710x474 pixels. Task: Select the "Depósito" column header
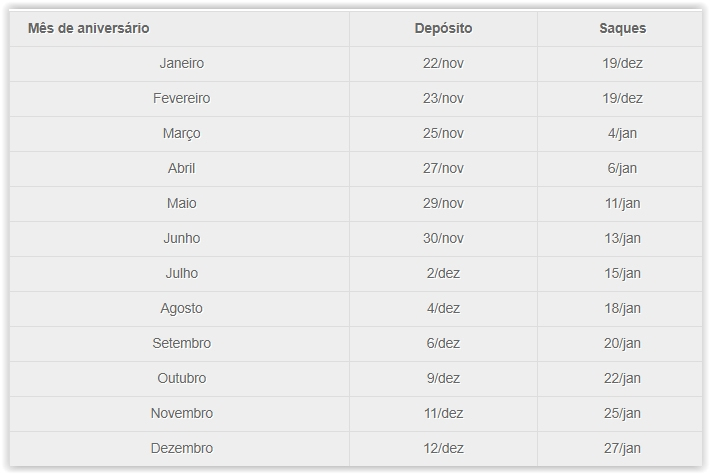tap(443, 28)
